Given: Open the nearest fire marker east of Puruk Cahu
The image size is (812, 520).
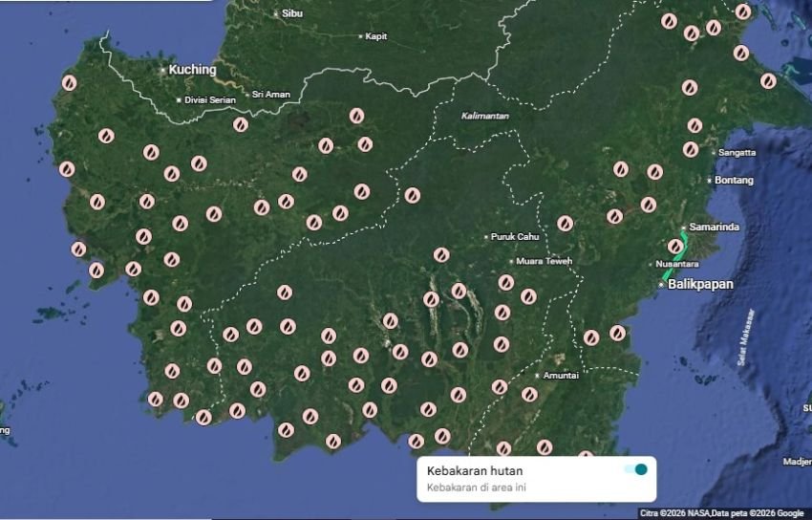Looking at the screenshot, I should coord(565,224).
